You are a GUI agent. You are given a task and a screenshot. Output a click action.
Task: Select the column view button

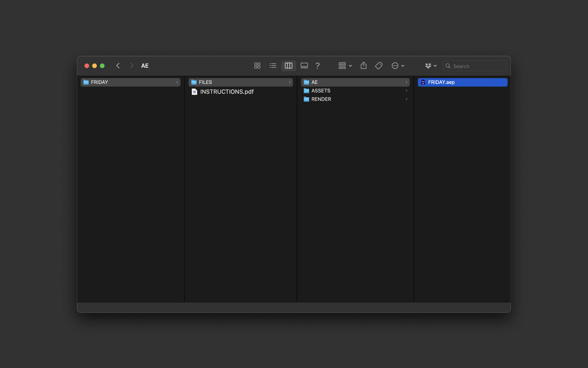(289, 66)
